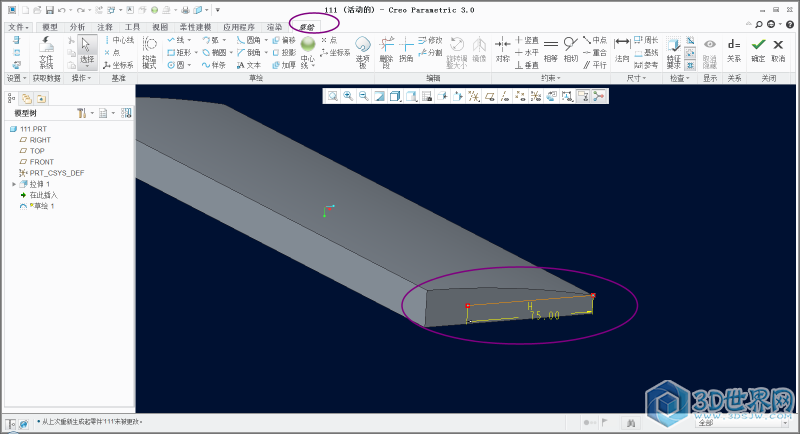Toggle the 构造模式 (Construction Mode) button
The height and width of the screenshot is (434, 800).
149,52
